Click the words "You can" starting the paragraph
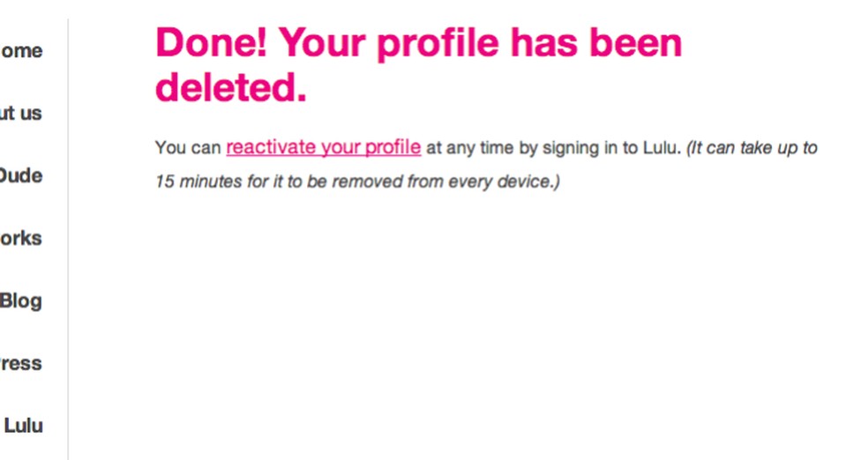The image size is (868, 460). [188, 148]
